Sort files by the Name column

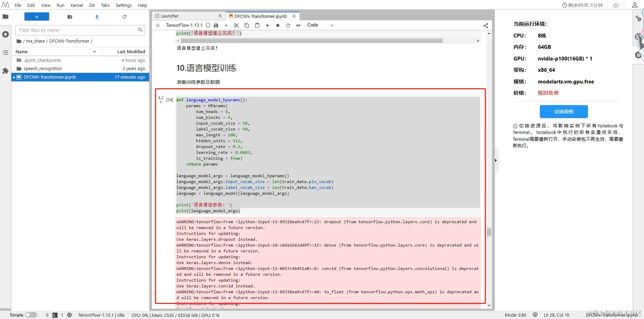coord(57,52)
